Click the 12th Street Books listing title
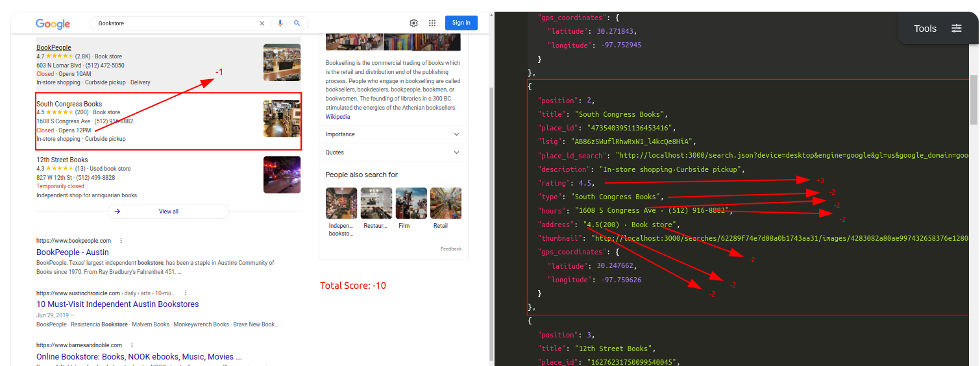The width and height of the screenshot is (980, 366). (62, 160)
